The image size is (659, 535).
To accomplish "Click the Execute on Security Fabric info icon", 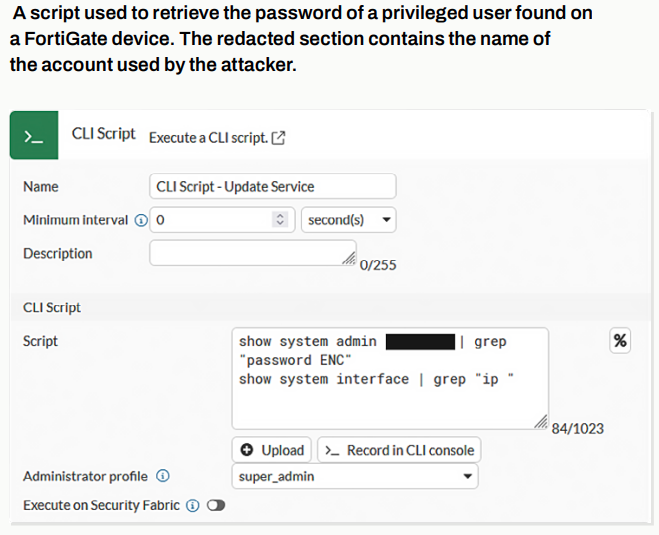I will point(193,505).
